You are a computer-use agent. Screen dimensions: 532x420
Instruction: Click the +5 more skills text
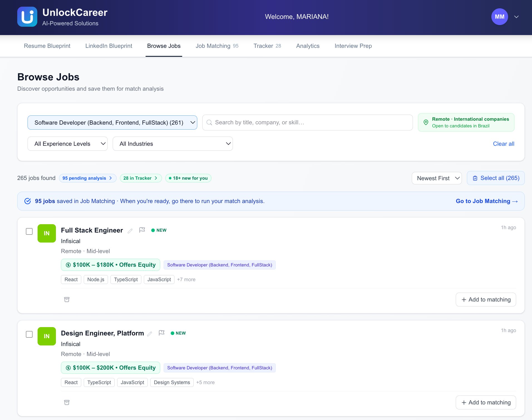(x=205, y=382)
